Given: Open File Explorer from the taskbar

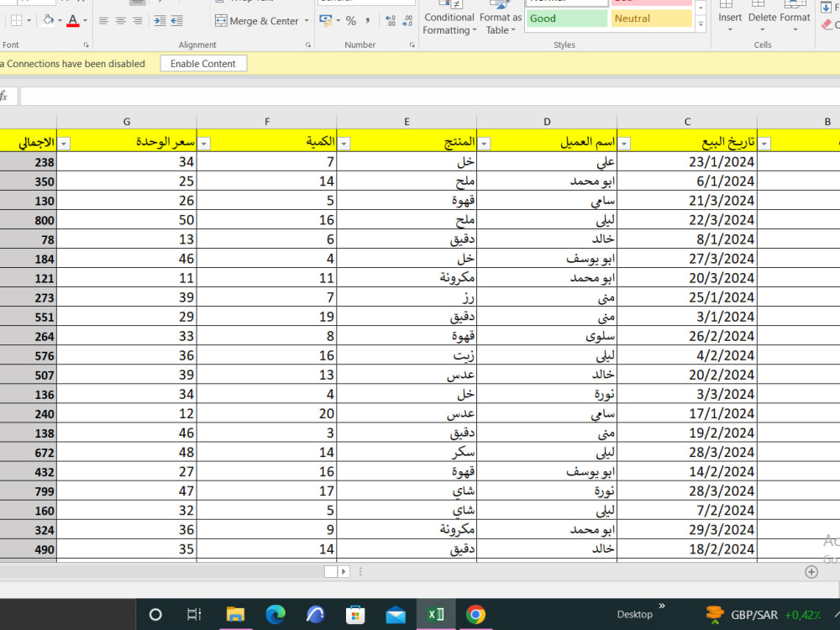Looking at the screenshot, I should [235, 615].
